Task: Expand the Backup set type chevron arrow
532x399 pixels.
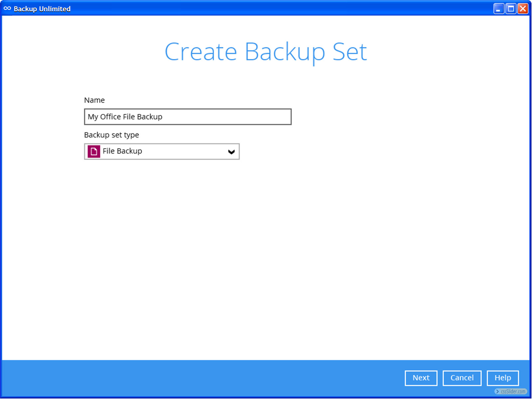Action: 231,152
